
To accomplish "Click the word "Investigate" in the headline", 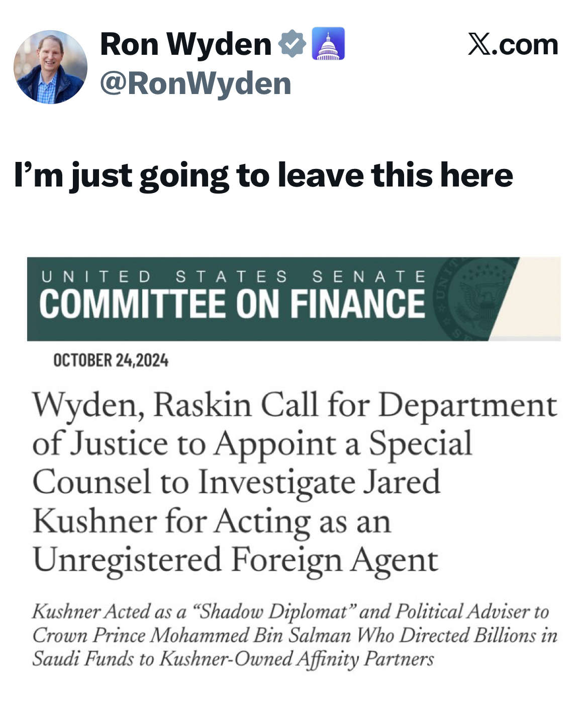I will pos(276,483).
